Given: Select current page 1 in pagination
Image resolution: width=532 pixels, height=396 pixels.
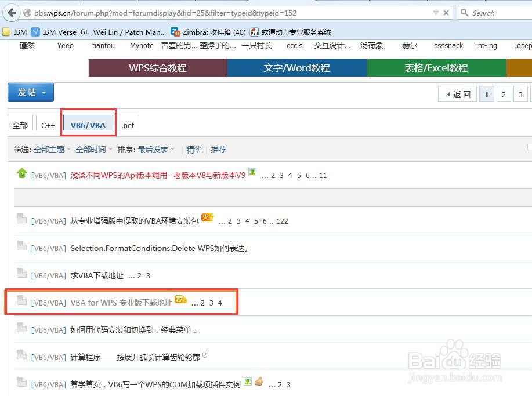Looking at the screenshot, I should click(487, 95).
